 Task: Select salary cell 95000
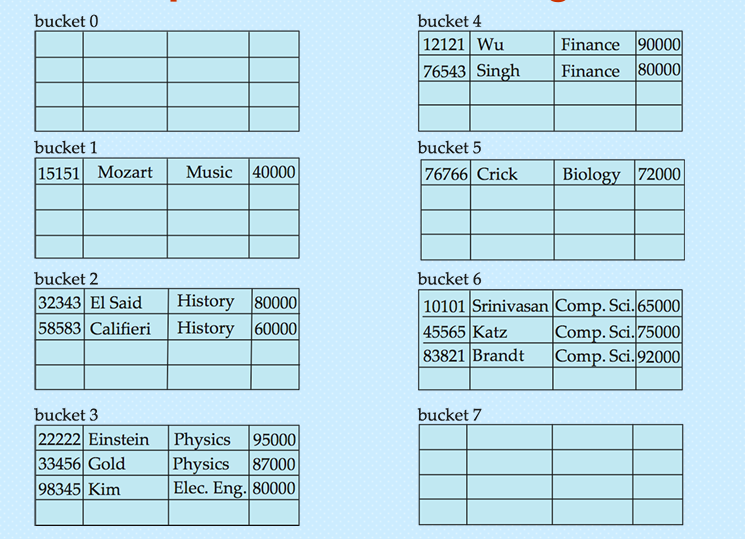click(274, 440)
